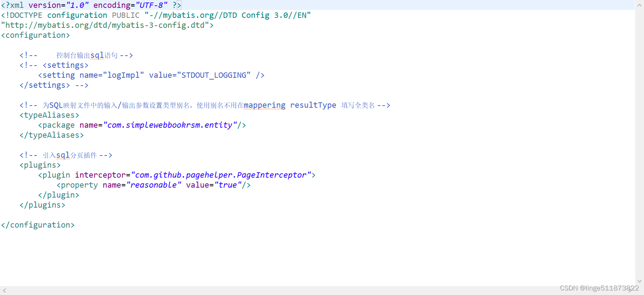Image resolution: width=644 pixels, height=295 pixels.
Task: Click the closing </plugin> tag
Action: (59, 195)
